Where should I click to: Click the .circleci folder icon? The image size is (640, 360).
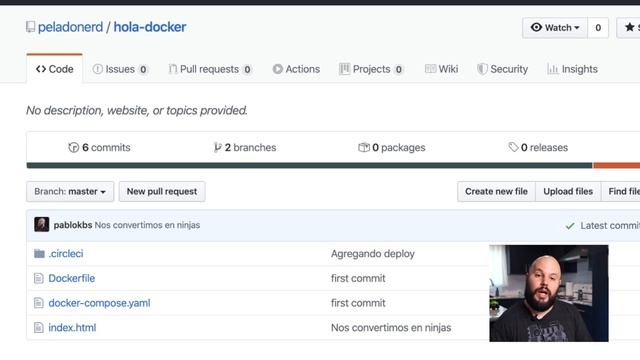[39, 253]
